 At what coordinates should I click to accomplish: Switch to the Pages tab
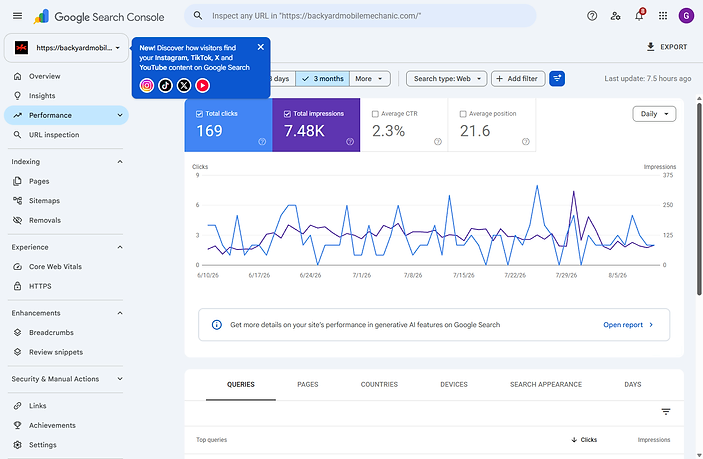(308, 385)
